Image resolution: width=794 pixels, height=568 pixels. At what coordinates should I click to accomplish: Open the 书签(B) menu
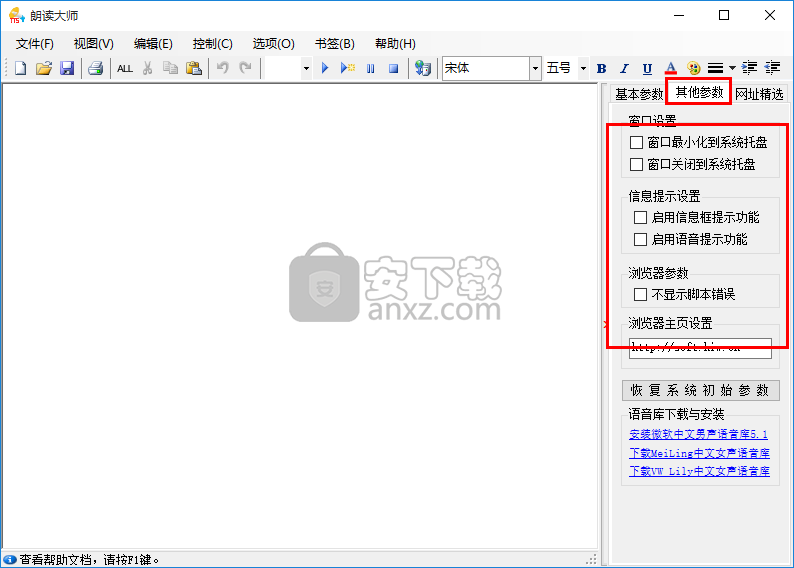click(x=335, y=44)
